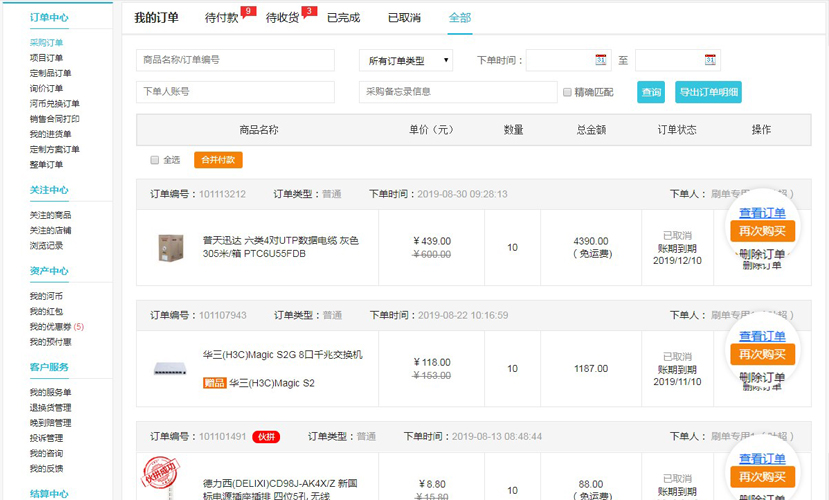Click order number 101113212
The image size is (829, 500).
(x=222, y=194)
